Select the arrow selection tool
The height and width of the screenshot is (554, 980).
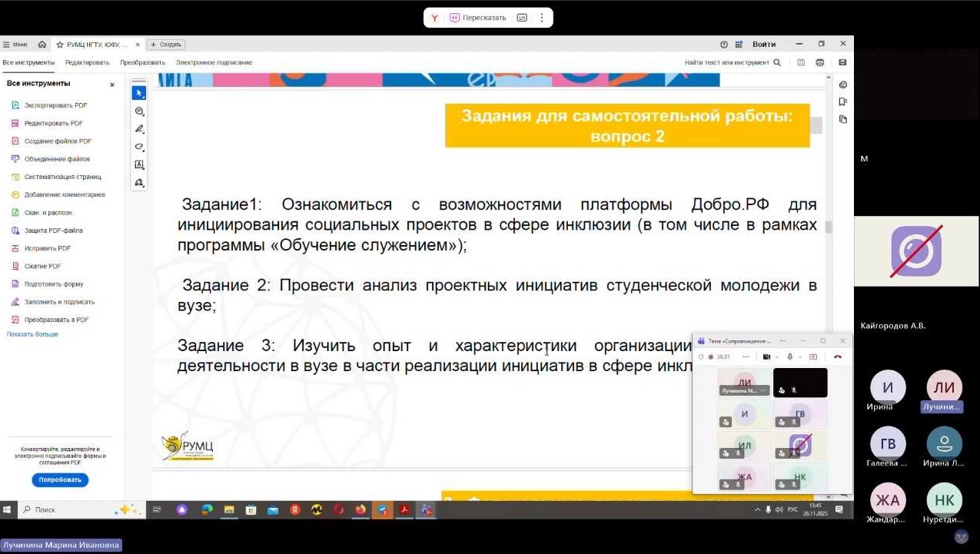(139, 93)
